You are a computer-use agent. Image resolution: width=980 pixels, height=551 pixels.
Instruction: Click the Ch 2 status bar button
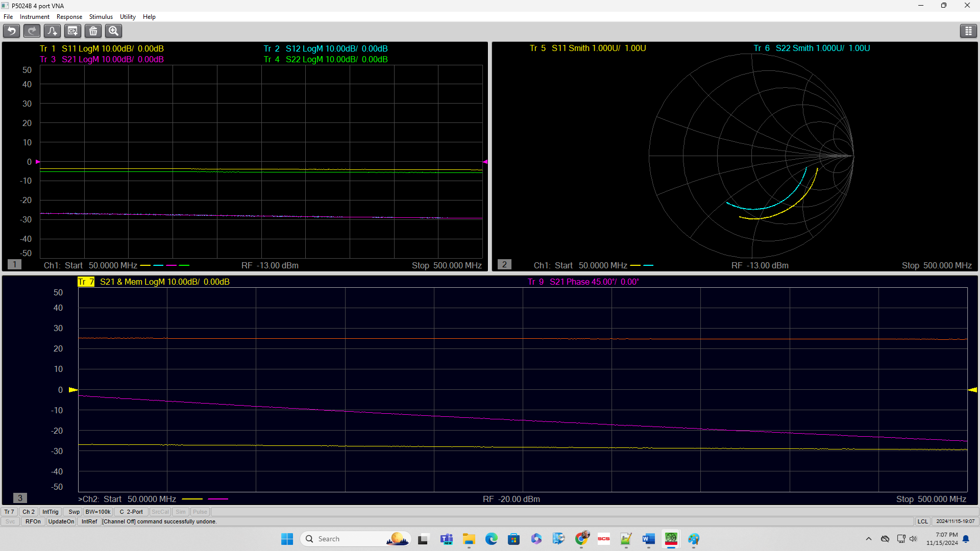29,512
